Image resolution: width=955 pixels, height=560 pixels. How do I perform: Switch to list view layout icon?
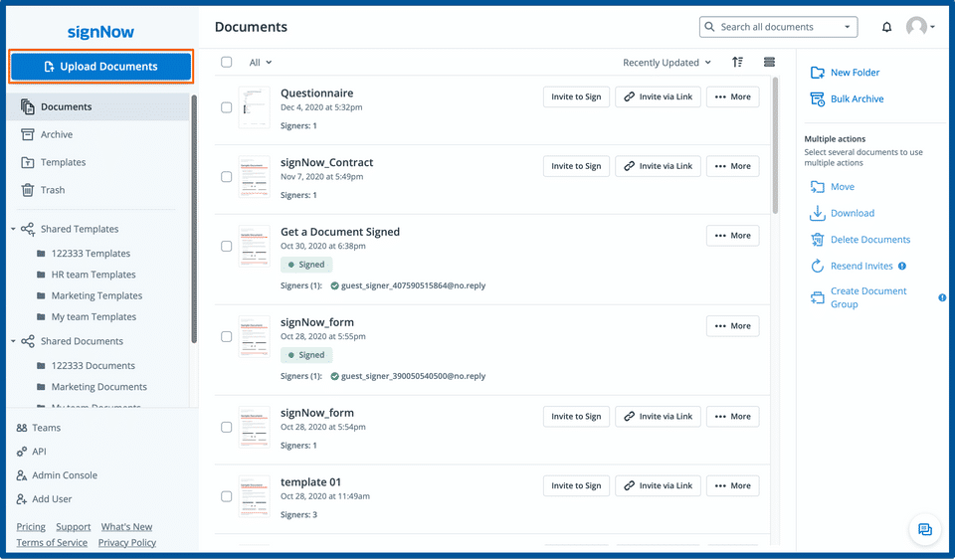(769, 62)
